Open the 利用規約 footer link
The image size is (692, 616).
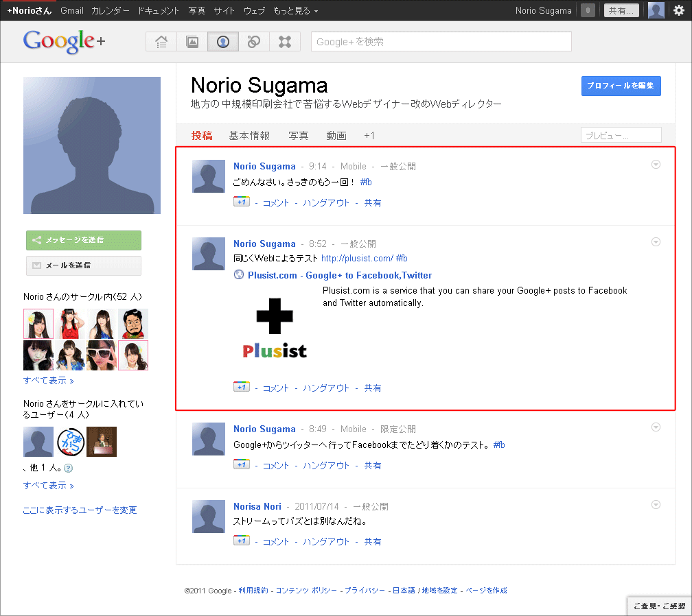click(253, 591)
